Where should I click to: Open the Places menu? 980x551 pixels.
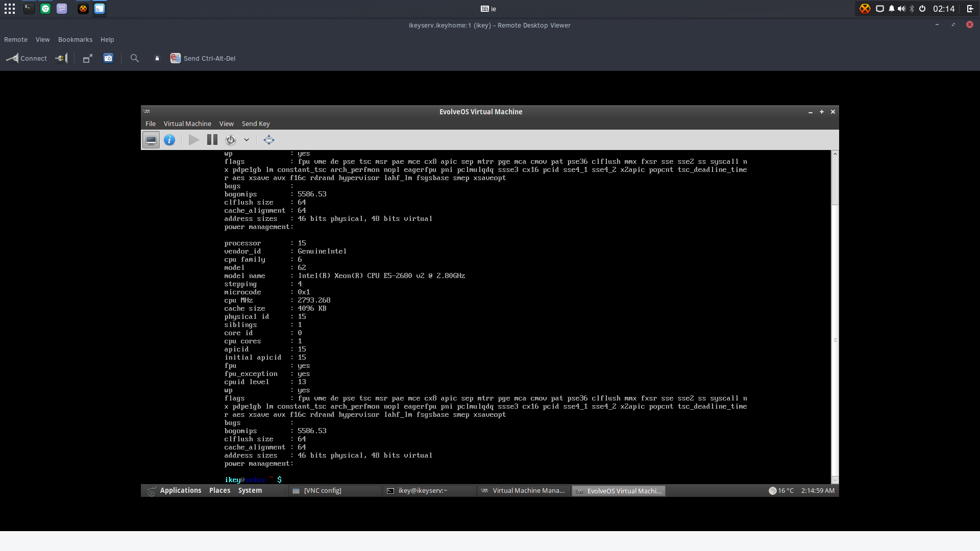[220, 490]
